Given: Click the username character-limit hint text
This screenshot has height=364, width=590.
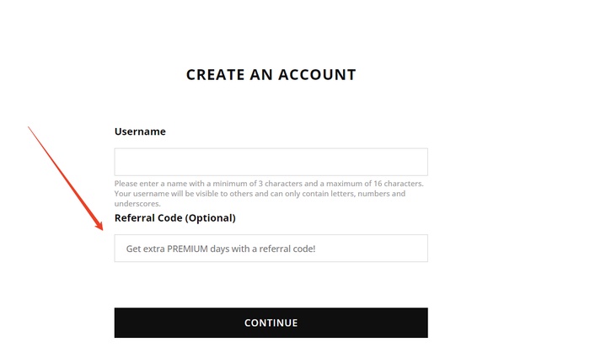Looking at the screenshot, I should point(269,184).
